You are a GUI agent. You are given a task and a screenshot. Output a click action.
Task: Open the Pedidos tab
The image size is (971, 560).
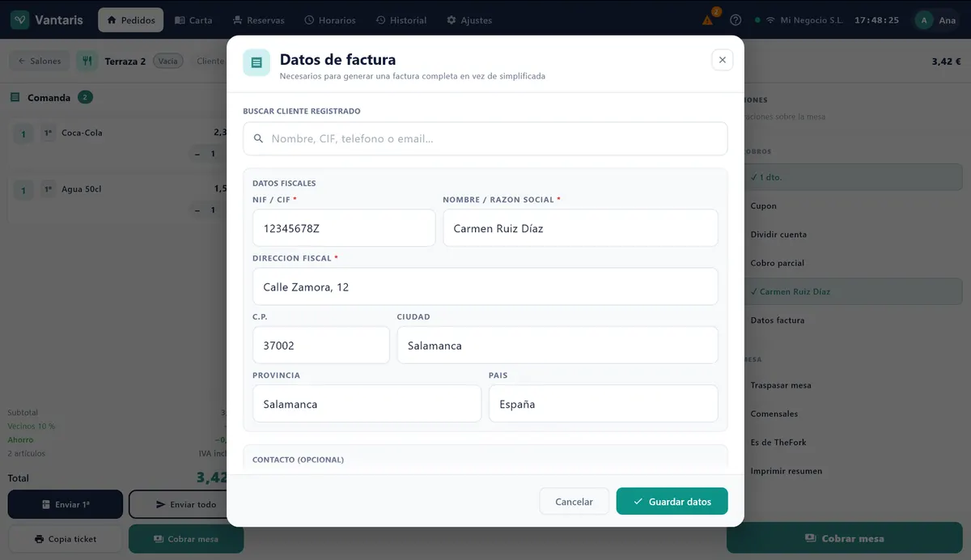[130, 20]
